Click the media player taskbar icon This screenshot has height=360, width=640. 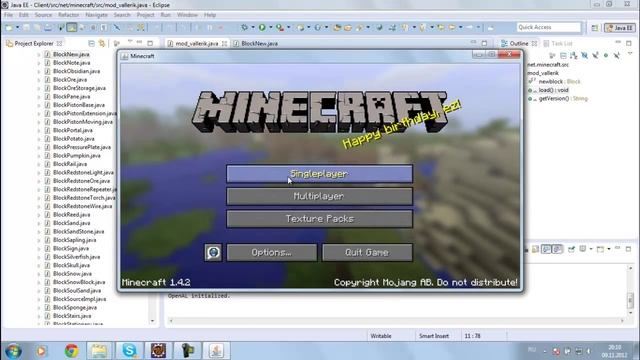(42, 351)
